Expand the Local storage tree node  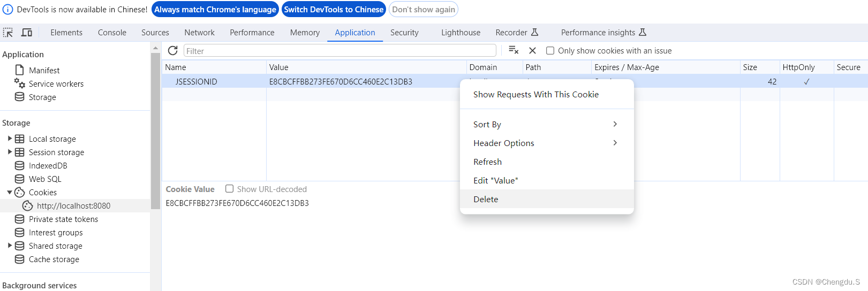point(10,138)
